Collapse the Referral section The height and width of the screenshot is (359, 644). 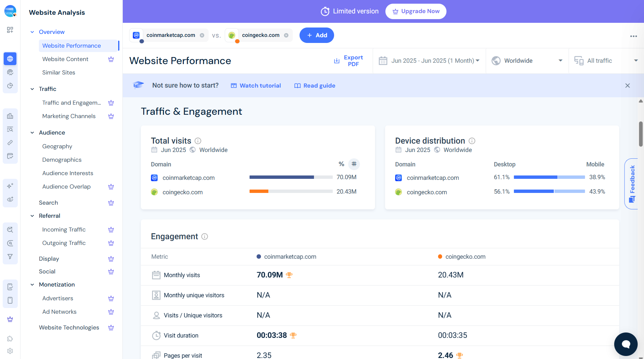coord(32,216)
